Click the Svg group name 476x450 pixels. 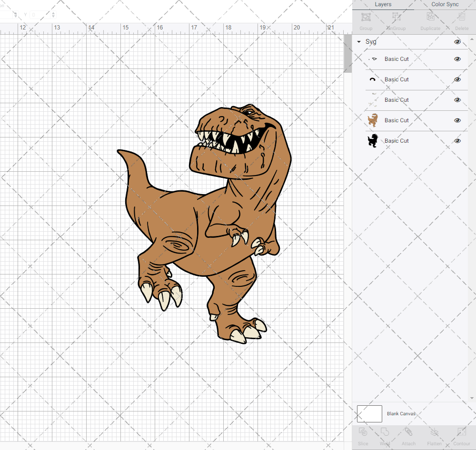(371, 41)
